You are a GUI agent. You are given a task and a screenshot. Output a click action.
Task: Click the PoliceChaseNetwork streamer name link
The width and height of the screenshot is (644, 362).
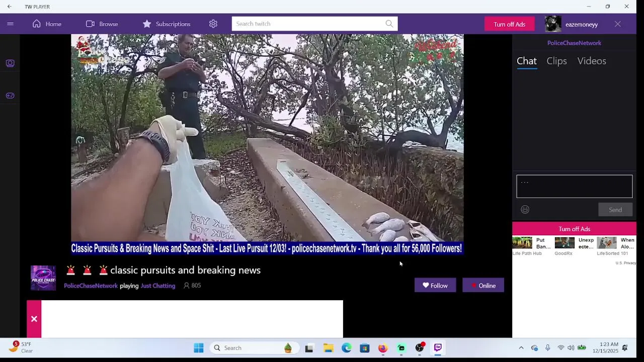point(91,286)
